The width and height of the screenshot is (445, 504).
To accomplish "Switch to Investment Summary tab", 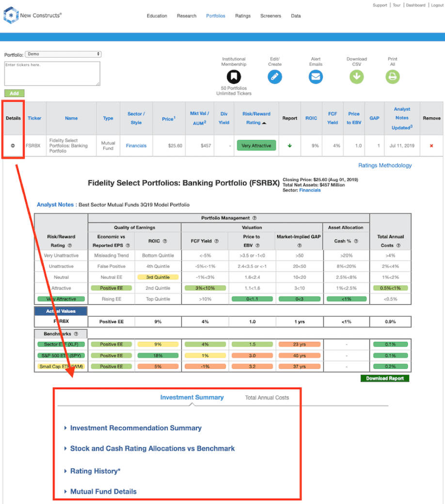I will click(192, 398).
